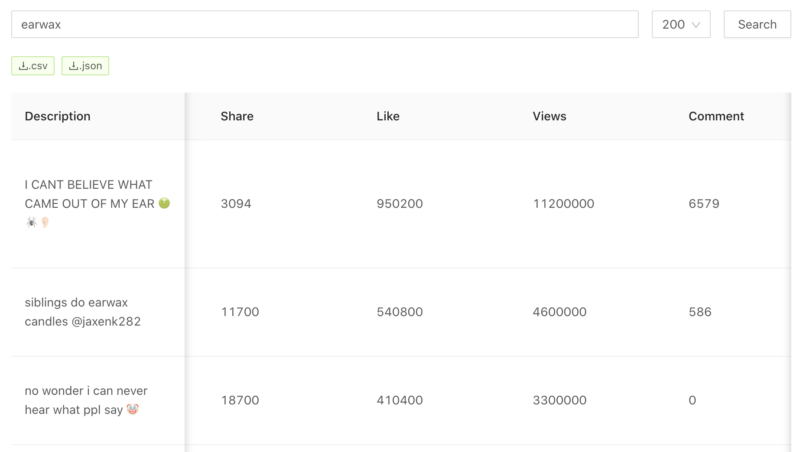Click the 410400 like count cell
The height and width of the screenshot is (452, 800).
399,400
